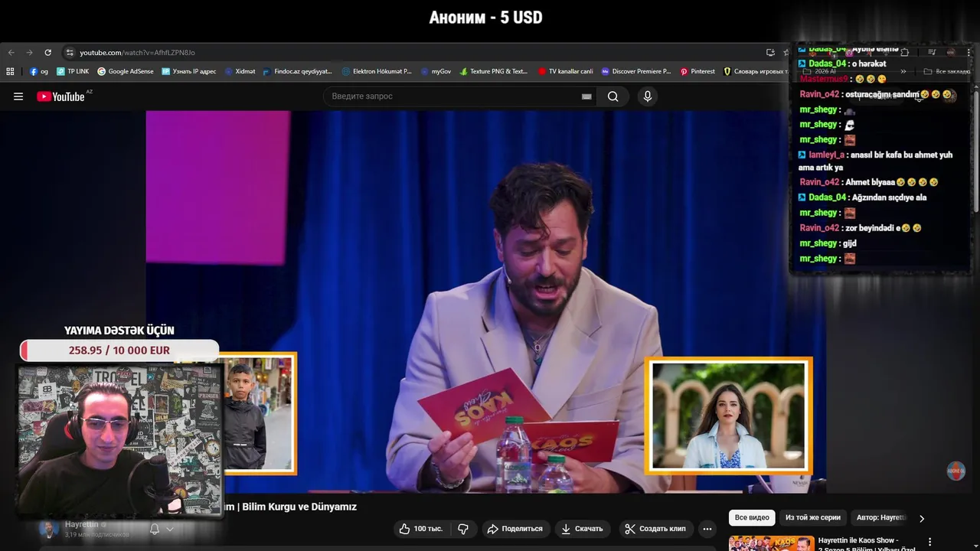Select the Из той же серии chip
980x551 pixels.
pyautogui.click(x=813, y=518)
